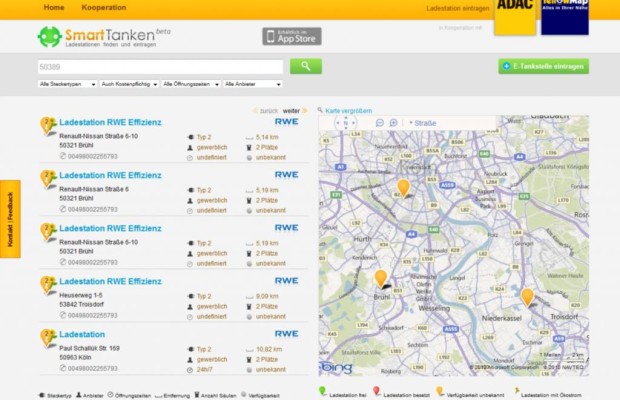Click the orange map pin near Brühl
This screenshot has height=400, width=620.
(x=380, y=278)
